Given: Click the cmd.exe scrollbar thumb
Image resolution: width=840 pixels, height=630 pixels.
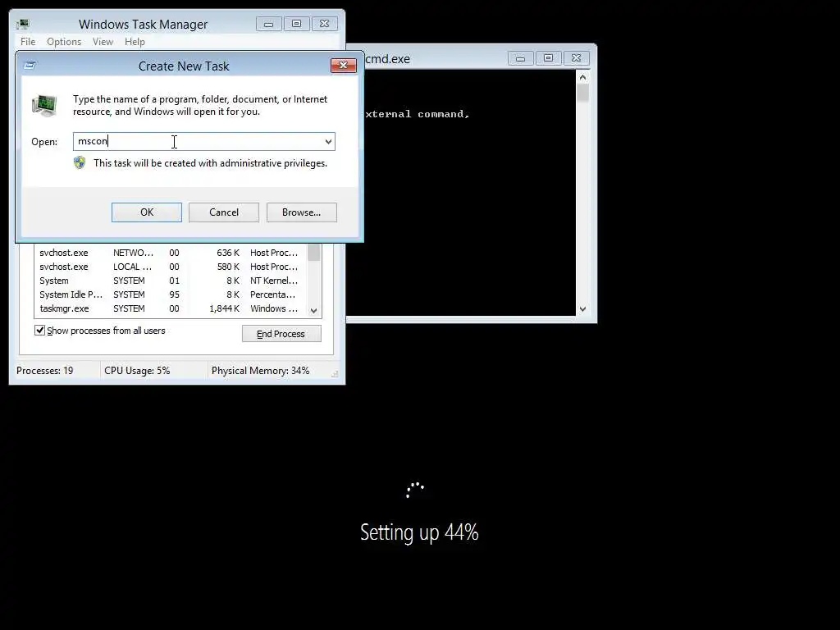Looking at the screenshot, I should point(583,94).
